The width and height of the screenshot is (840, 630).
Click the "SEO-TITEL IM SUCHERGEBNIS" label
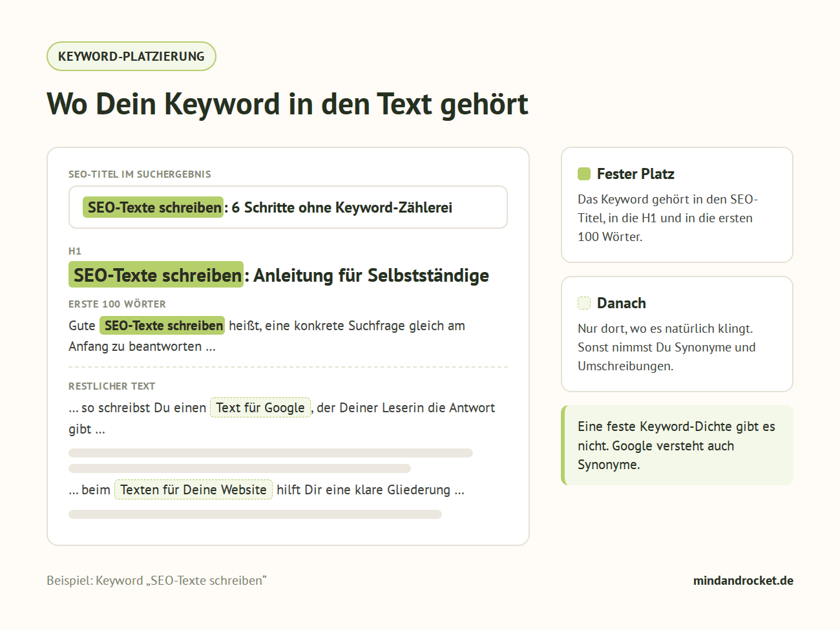[x=140, y=174]
